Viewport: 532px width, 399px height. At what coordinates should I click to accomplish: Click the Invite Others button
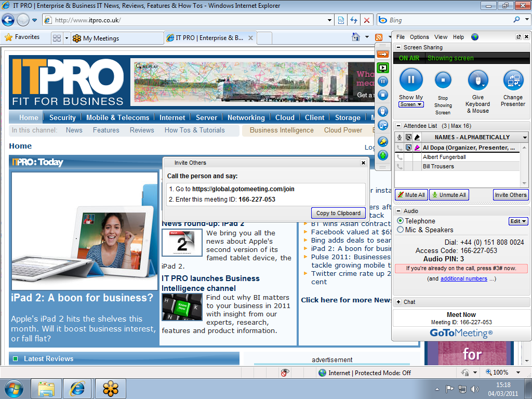click(511, 195)
